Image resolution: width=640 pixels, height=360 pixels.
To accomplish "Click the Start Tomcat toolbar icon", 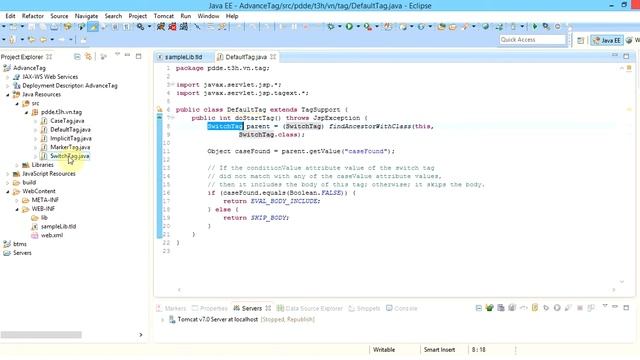I will click(161, 27).
